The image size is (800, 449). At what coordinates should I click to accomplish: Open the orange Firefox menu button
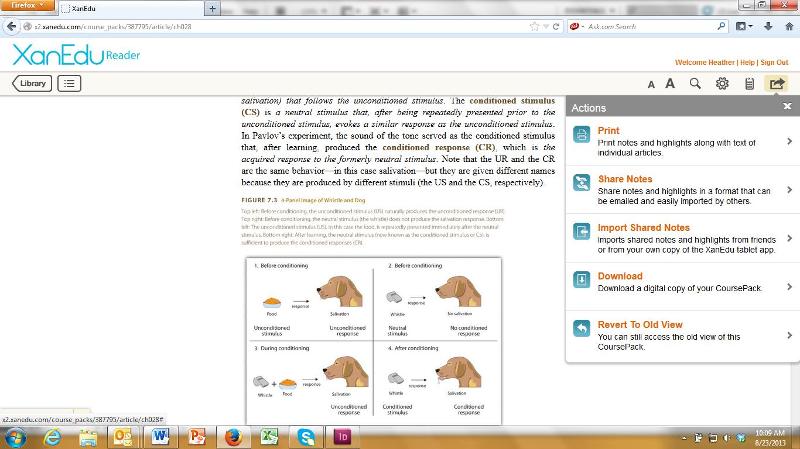pyautogui.click(x=27, y=6)
